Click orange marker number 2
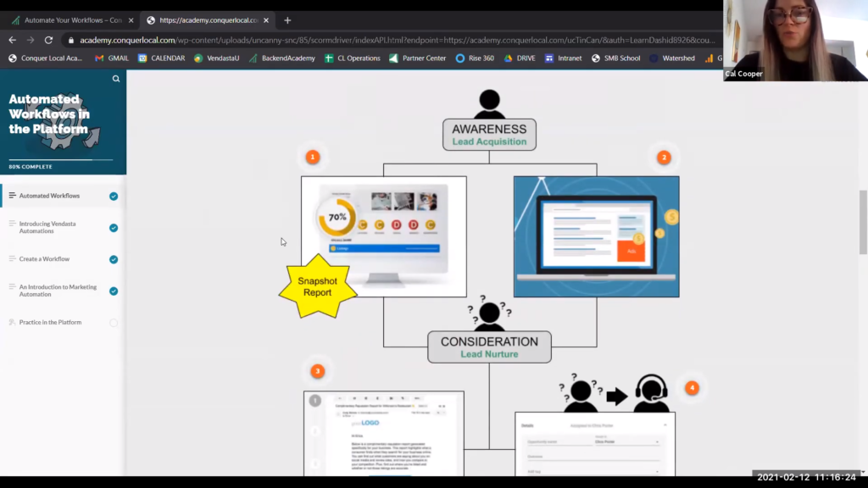 click(x=665, y=158)
